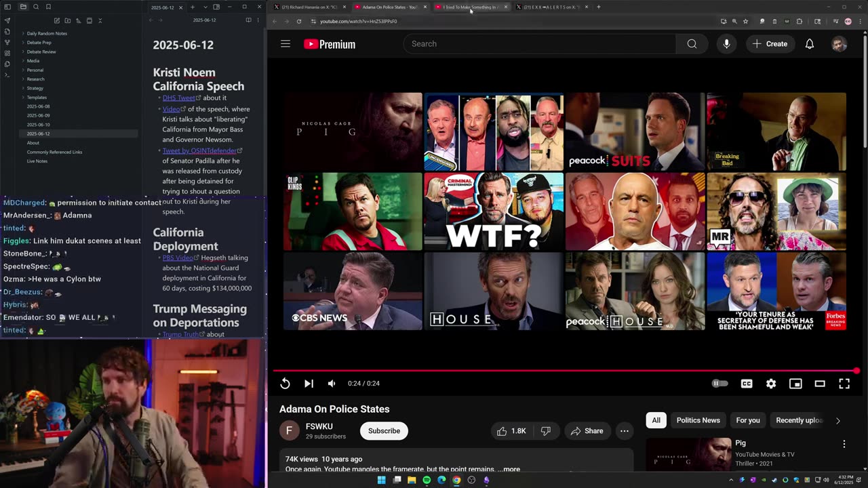Open the DHS Tweet link in the note
Image resolution: width=868 pixels, height=488 pixels.
click(x=178, y=98)
